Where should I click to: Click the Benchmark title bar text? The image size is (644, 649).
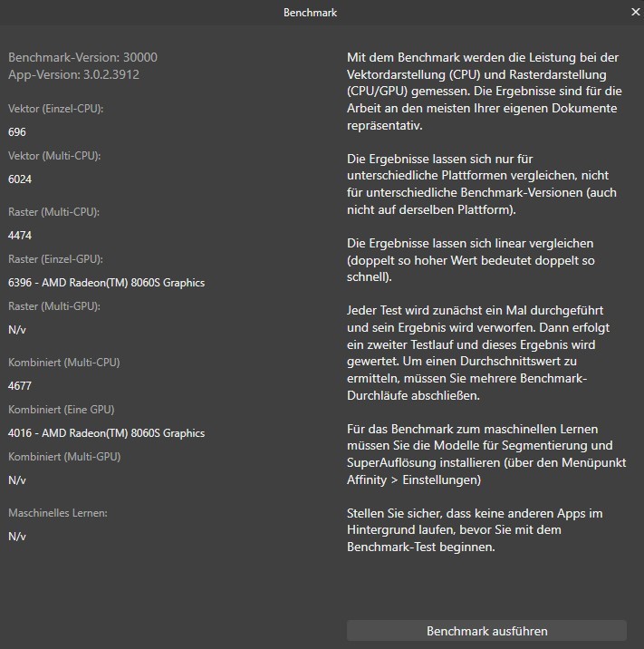coord(310,13)
